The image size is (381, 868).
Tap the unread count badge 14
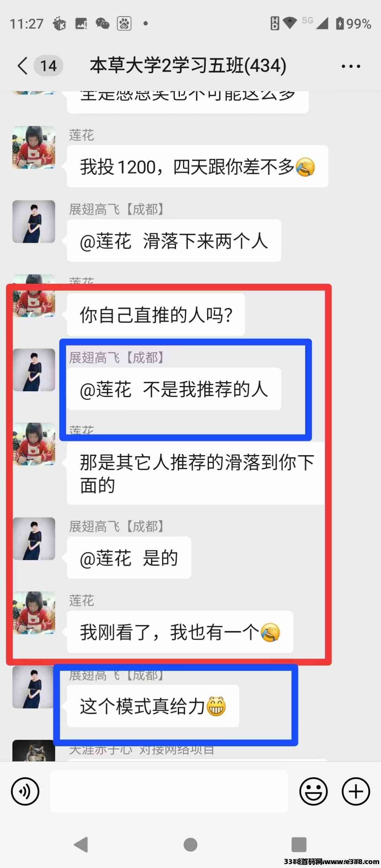pos(48,66)
